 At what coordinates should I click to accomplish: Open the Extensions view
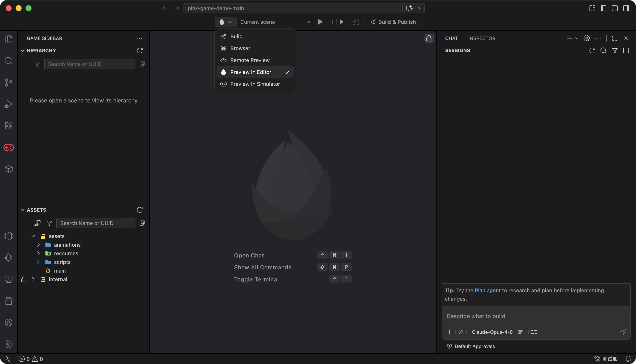[8, 126]
